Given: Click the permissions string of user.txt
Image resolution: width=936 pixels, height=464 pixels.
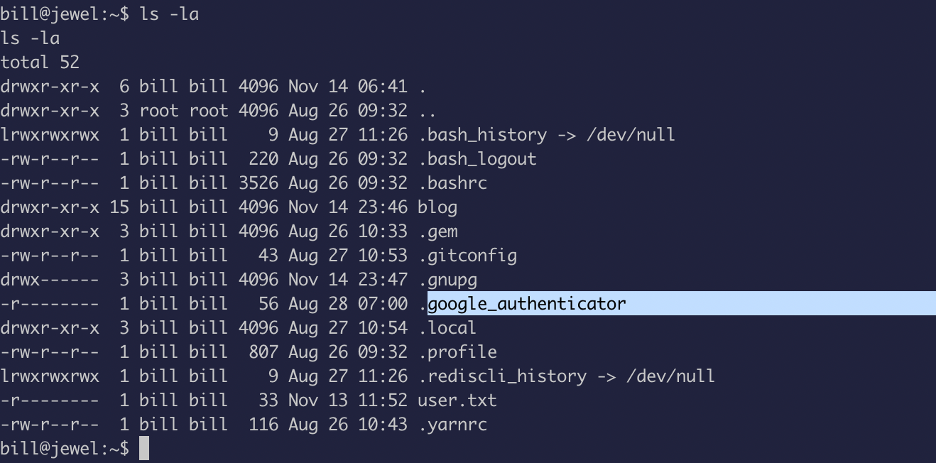Looking at the screenshot, I should 50,400.
